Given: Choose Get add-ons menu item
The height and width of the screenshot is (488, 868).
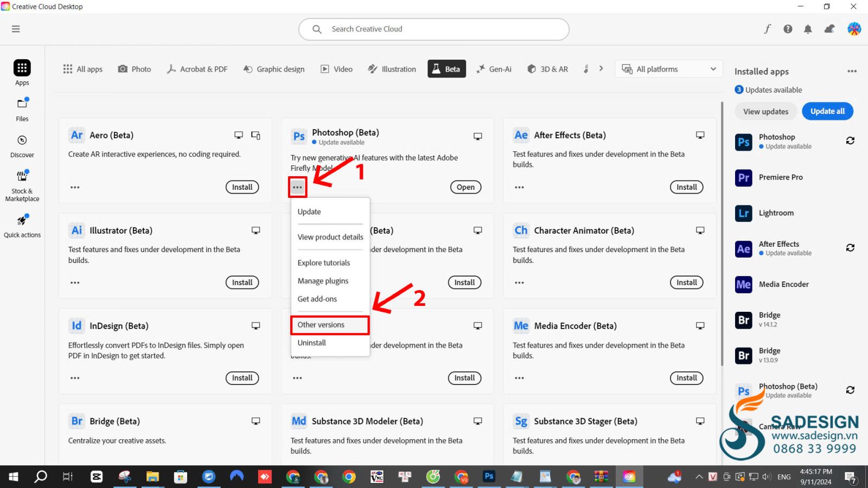Looking at the screenshot, I should 330,299.
